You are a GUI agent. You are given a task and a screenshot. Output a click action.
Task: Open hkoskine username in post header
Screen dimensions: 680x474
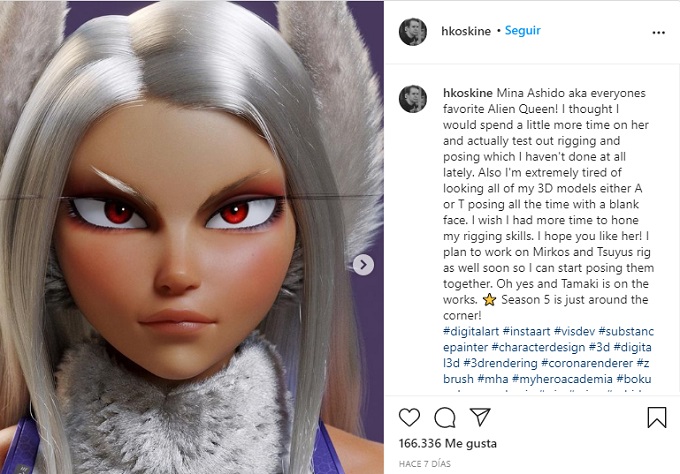[x=466, y=31]
